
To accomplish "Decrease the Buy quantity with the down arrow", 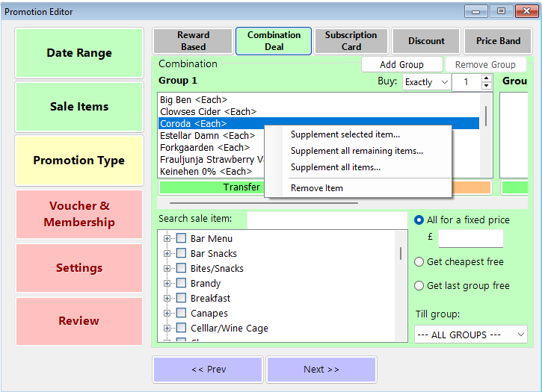I will 487,86.
